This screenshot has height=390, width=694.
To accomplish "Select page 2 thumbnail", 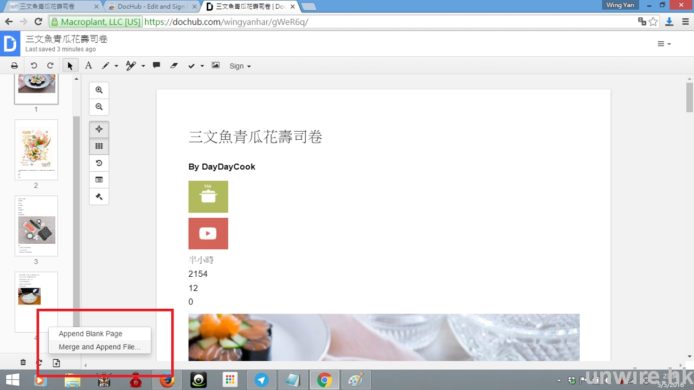I will 36,150.
